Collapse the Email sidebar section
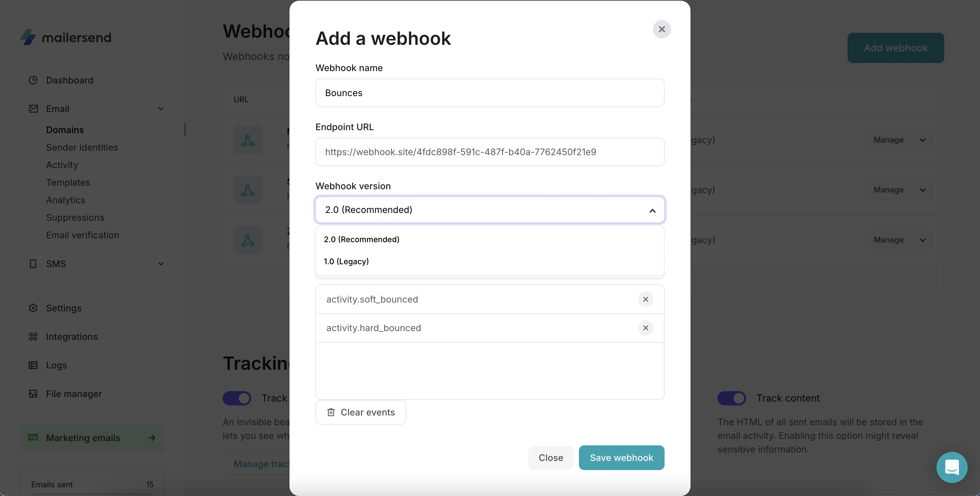 [x=161, y=109]
